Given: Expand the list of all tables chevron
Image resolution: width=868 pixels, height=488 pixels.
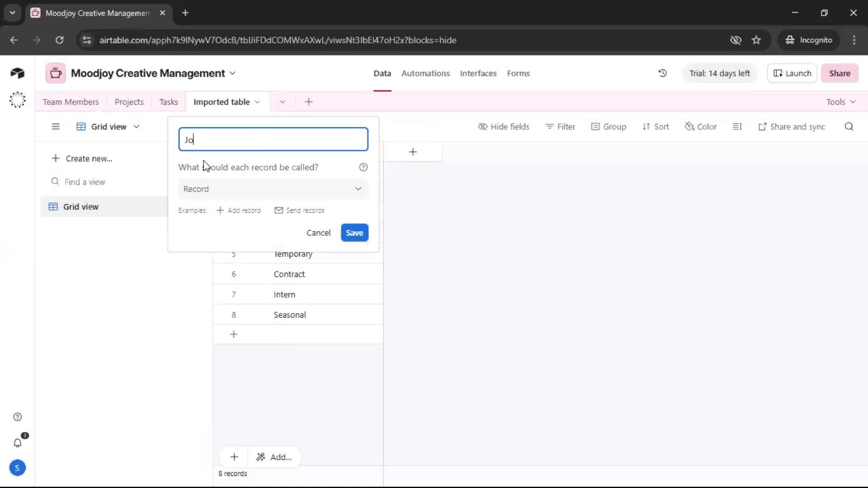Looking at the screenshot, I should pos(283,102).
